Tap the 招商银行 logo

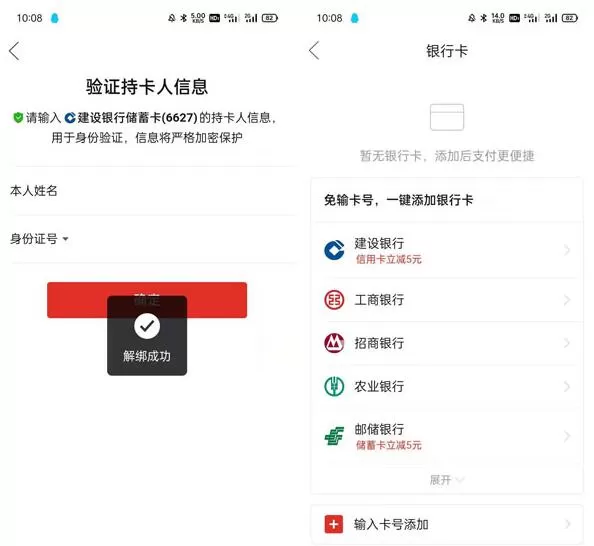(x=334, y=343)
